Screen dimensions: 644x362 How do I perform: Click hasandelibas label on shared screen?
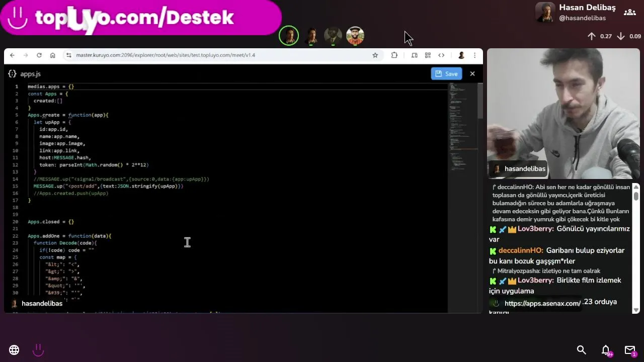point(42,304)
